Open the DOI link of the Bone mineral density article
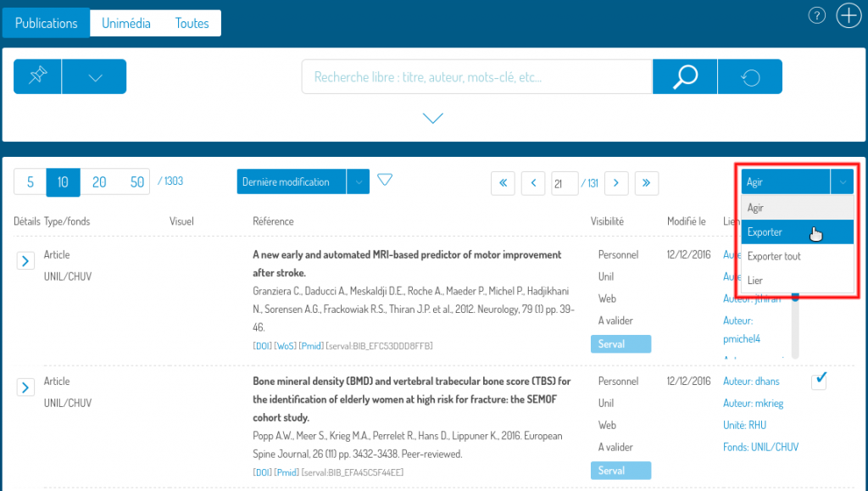Viewport: 868px width, 491px height. (263, 472)
